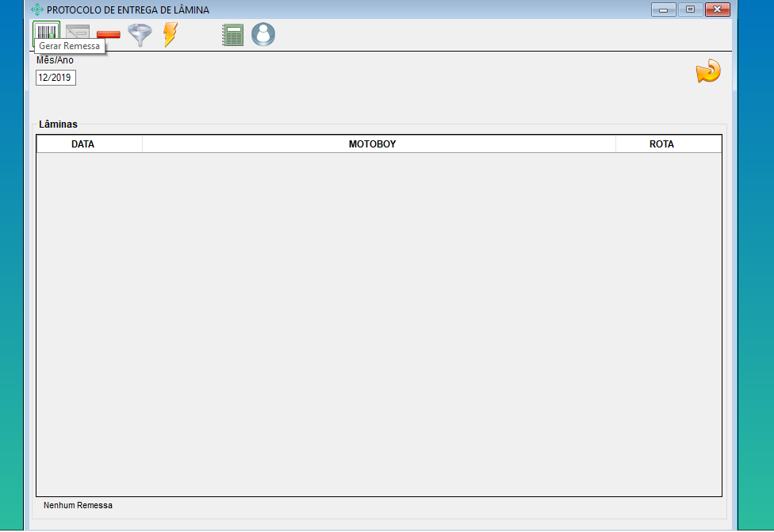Click the Gerar Remessa barcode icon
The image size is (774, 532).
tap(47, 33)
